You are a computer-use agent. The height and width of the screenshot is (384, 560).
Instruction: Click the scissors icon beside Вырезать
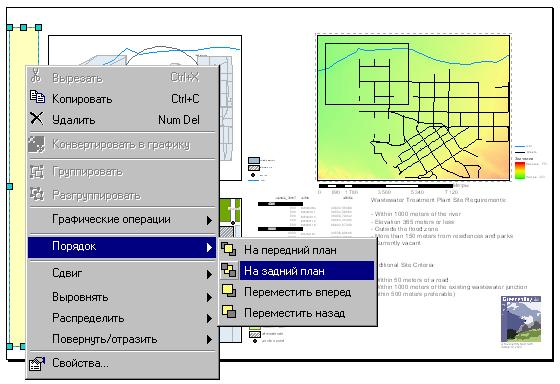coord(36,75)
